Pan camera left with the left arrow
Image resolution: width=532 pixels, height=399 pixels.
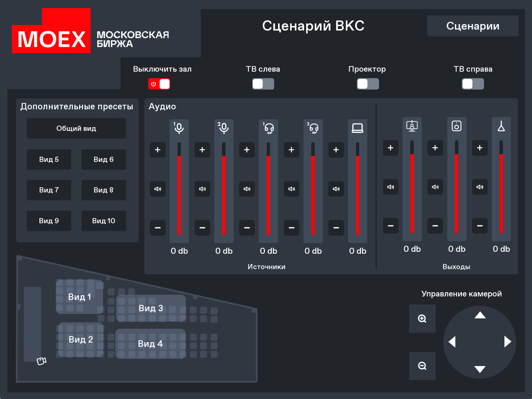[452, 342]
